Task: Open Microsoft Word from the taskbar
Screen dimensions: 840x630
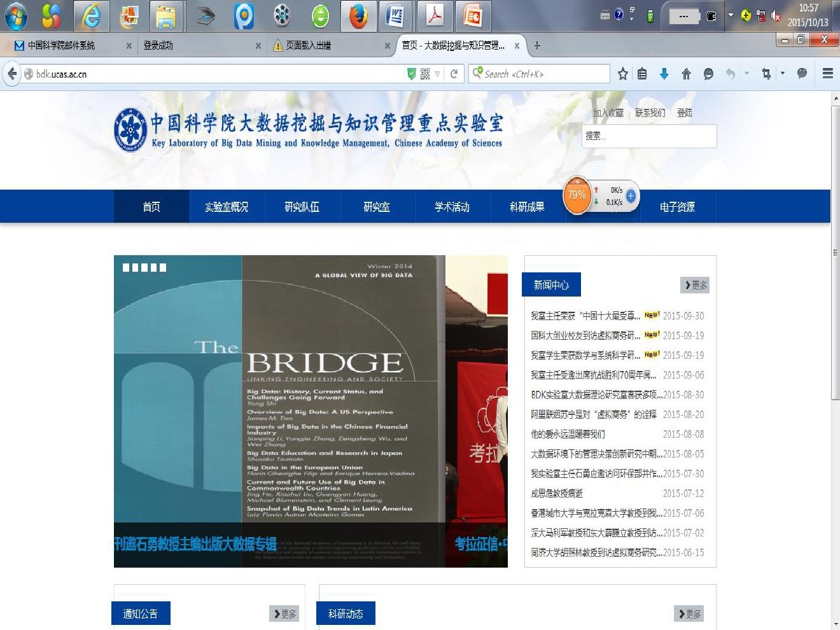Action: (x=395, y=16)
